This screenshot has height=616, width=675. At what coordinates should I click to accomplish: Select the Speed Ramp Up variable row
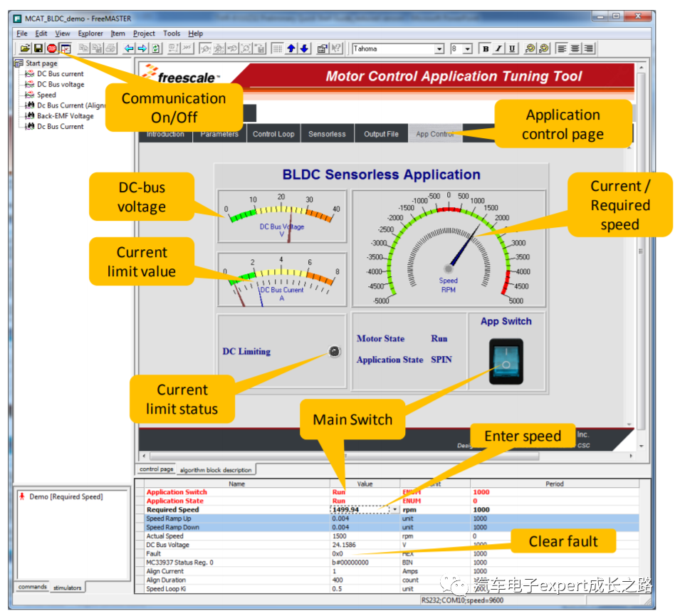coord(387,518)
